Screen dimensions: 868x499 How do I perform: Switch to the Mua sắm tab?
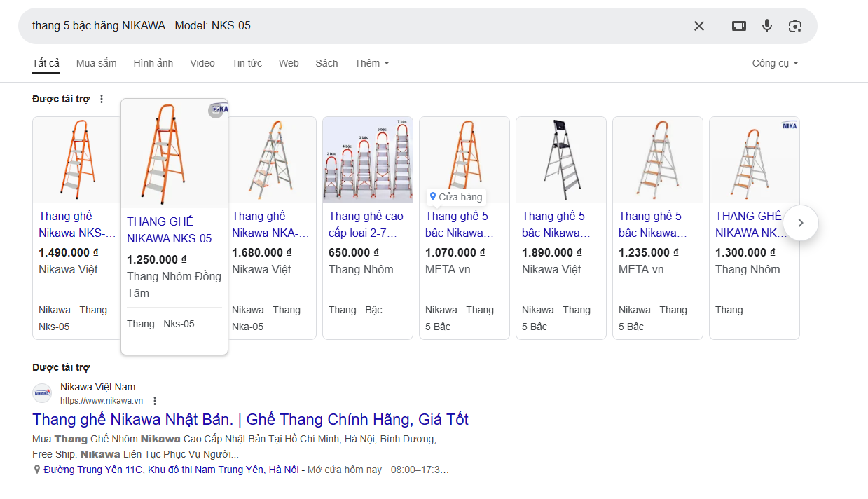(x=96, y=63)
